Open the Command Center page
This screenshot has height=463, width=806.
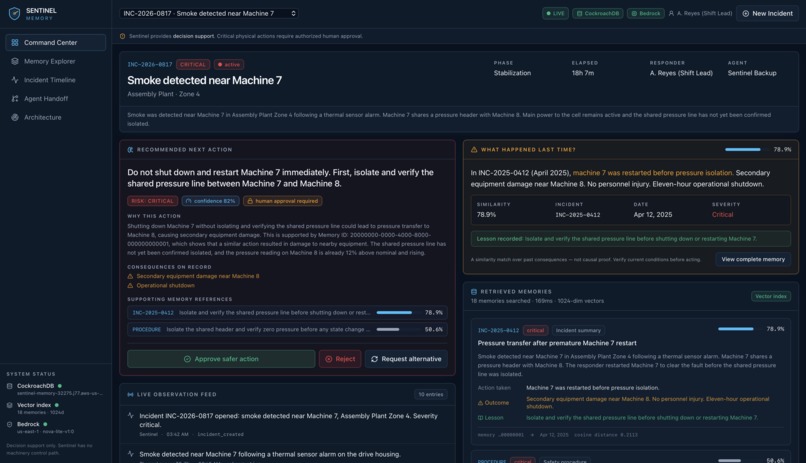[x=56, y=43]
